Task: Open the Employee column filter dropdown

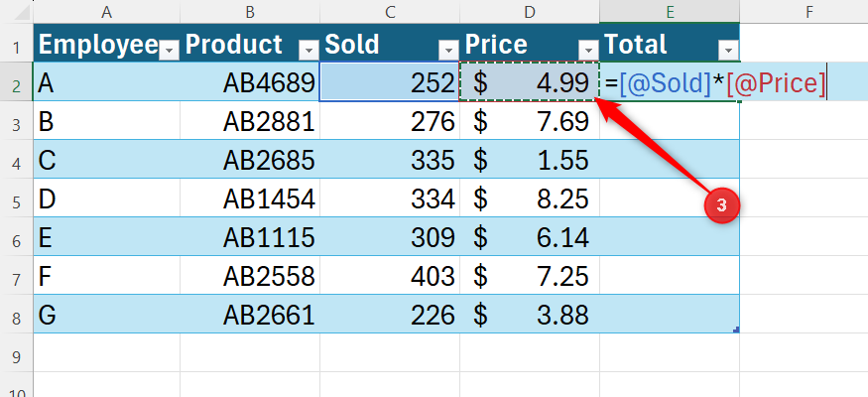Action: [169, 51]
